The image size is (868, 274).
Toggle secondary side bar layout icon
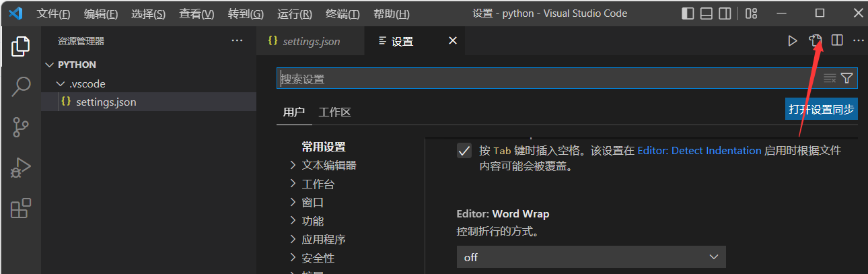[725, 13]
